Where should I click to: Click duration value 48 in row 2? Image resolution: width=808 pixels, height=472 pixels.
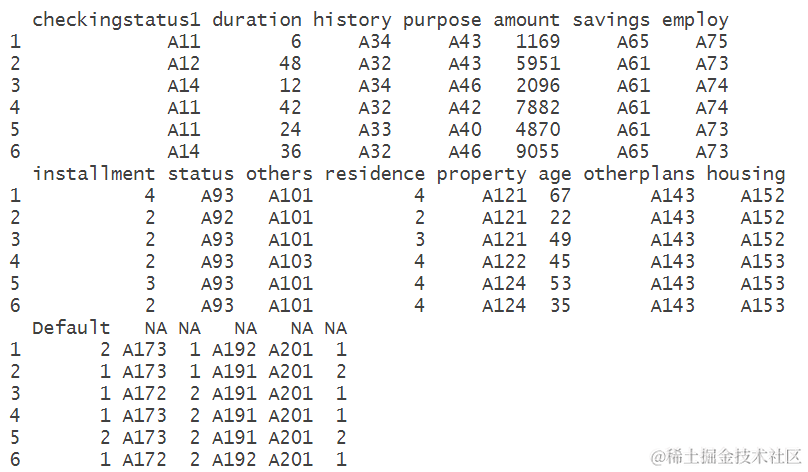(291, 63)
